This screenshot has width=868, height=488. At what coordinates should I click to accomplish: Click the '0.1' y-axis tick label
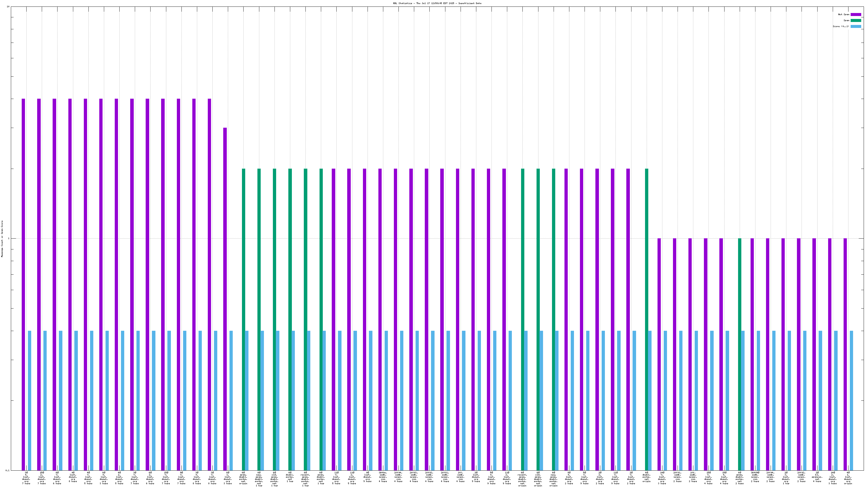click(x=7, y=470)
